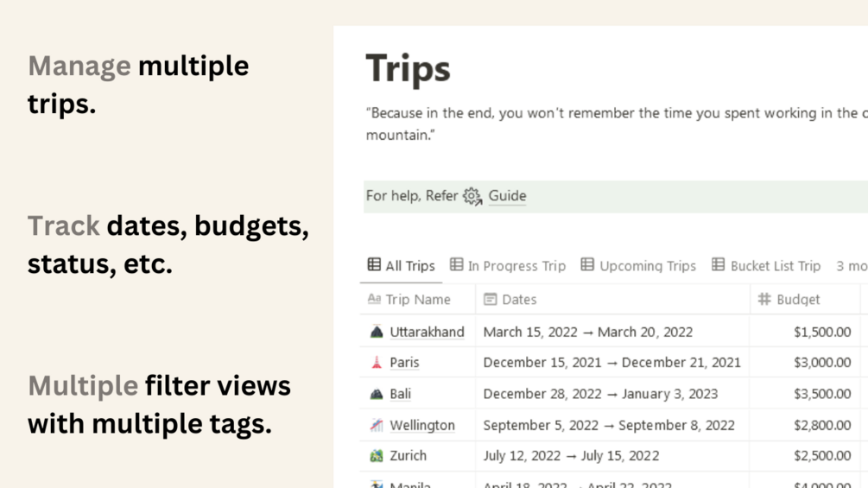This screenshot has width=868, height=488.
Task: Open the Upcoming Trips view
Action: 638,266
